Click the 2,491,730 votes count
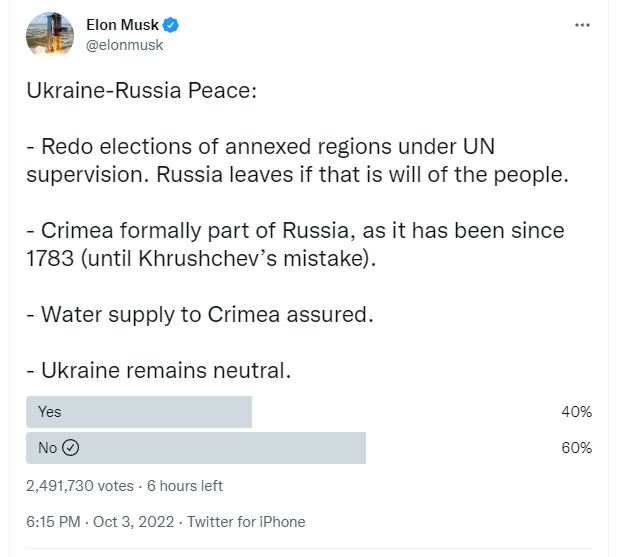This screenshot has height=557, width=618. [80, 486]
